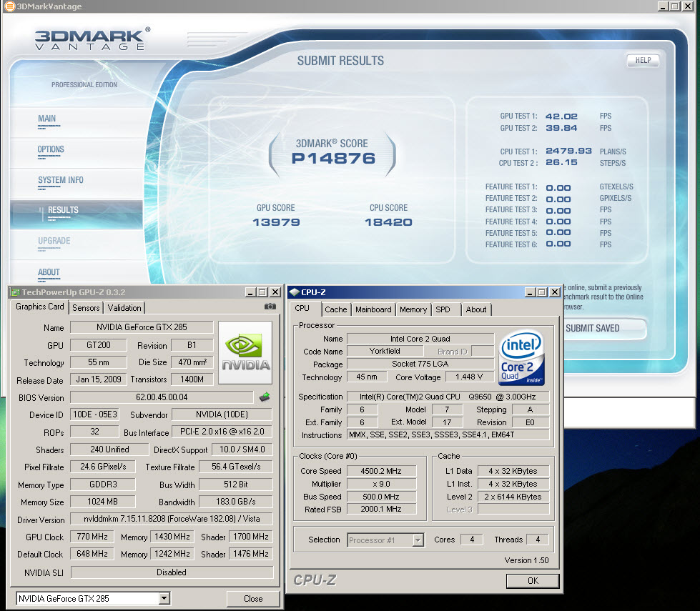This screenshot has height=611, width=700.
Task: Click the Level 2 cache value 2 x 6144 KBytes
Action: coord(513,497)
